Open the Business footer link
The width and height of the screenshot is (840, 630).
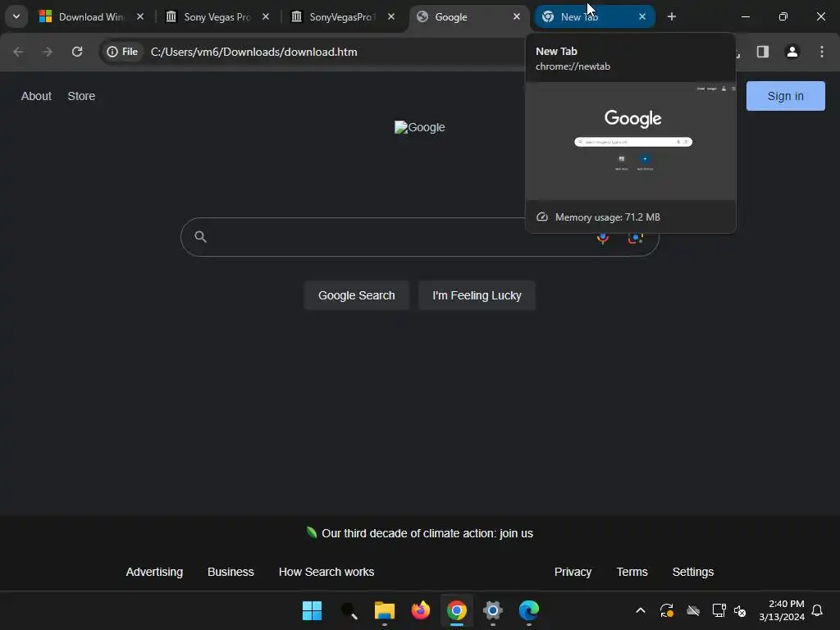[x=231, y=572]
